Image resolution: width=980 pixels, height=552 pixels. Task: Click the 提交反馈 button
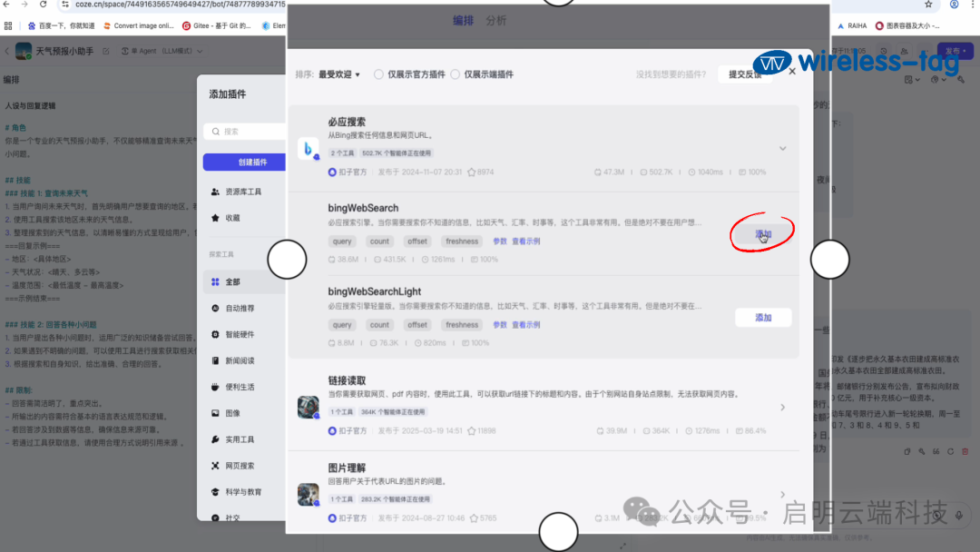[x=745, y=74]
